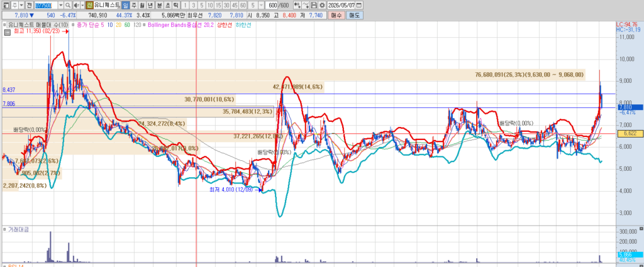644x267 pixels.
Task: Click the 2026/05/07 date field
Action: coord(341,5)
